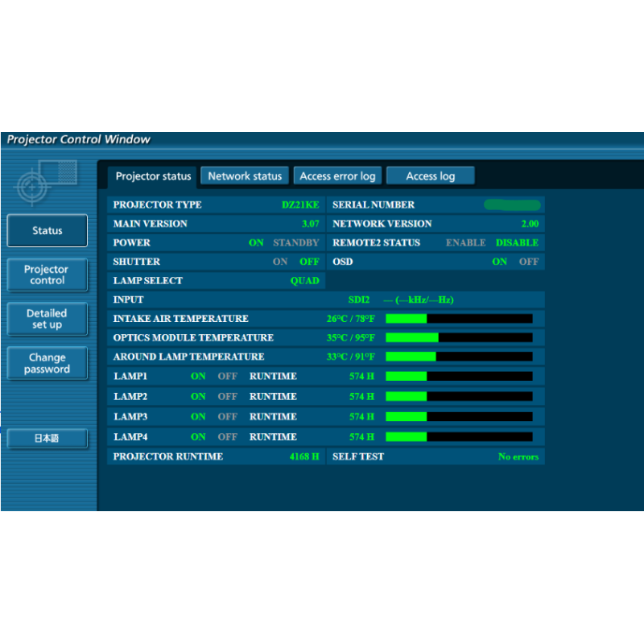Image resolution: width=644 pixels, height=644 pixels.
Task: Switch to the Network status tab
Action: click(x=245, y=176)
